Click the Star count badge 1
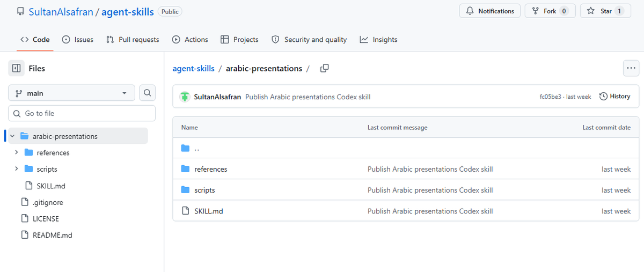 [x=619, y=11]
